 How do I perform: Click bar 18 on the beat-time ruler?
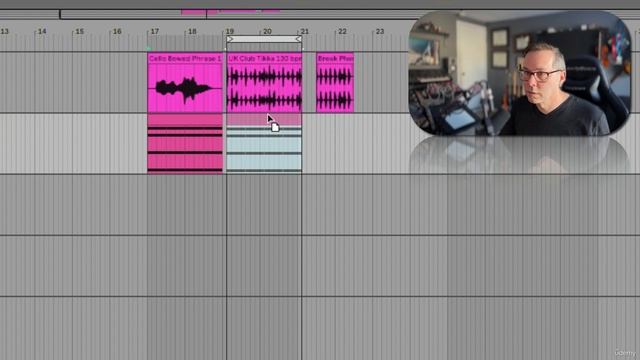pos(192,31)
